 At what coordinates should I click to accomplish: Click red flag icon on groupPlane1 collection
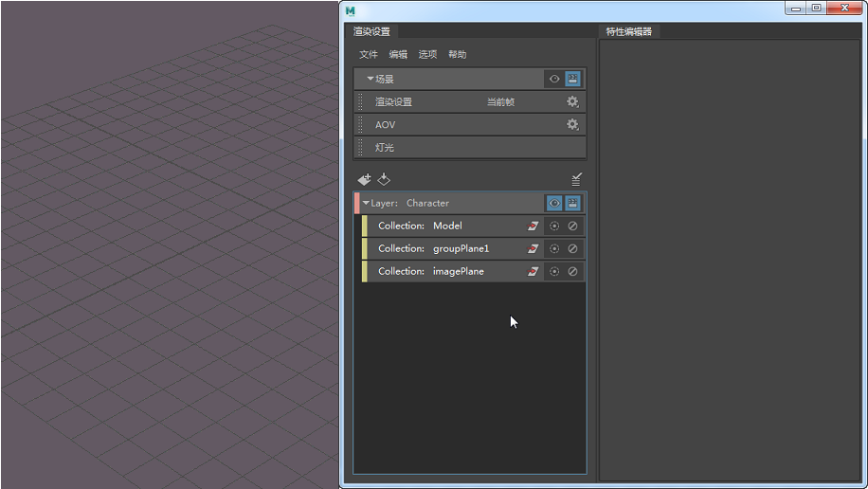tap(533, 248)
